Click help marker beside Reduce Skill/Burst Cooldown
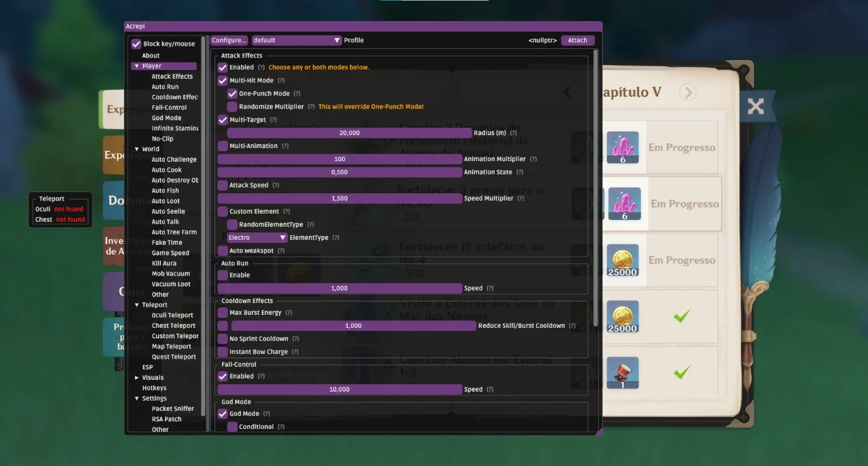 point(572,326)
